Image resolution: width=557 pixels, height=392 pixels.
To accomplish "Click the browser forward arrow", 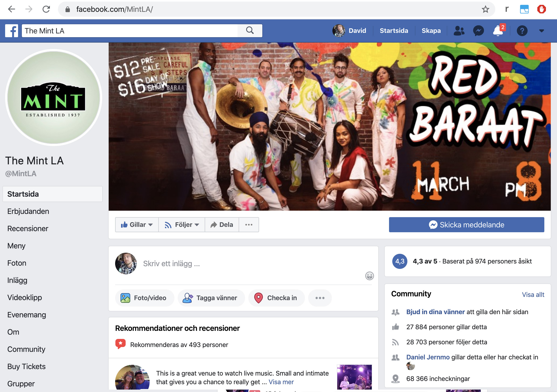I will pos(29,9).
